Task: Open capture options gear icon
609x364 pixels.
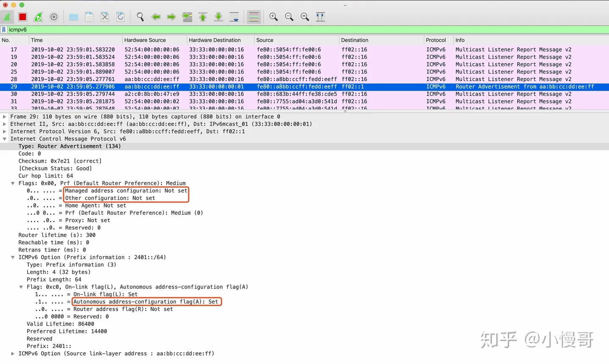Action: coord(54,17)
